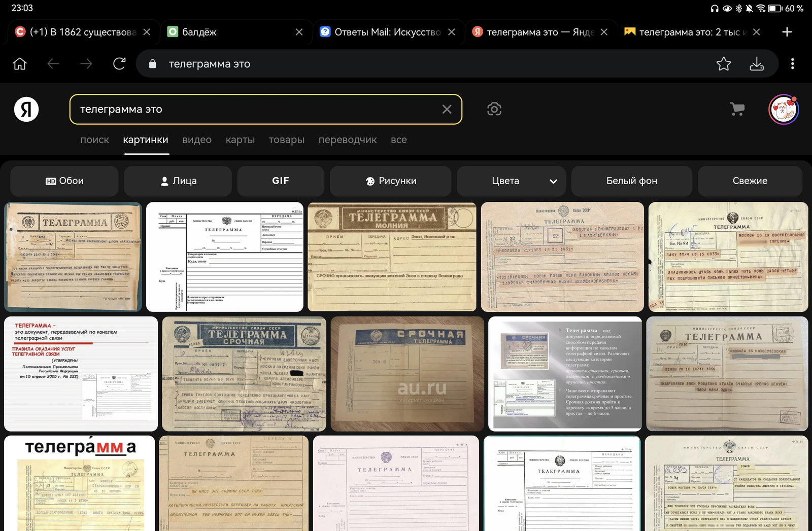812x531 pixels.
Task: Open the ТЕЛЕГРАММА МОЛНИЯ image
Action: click(x=392, y=257)
